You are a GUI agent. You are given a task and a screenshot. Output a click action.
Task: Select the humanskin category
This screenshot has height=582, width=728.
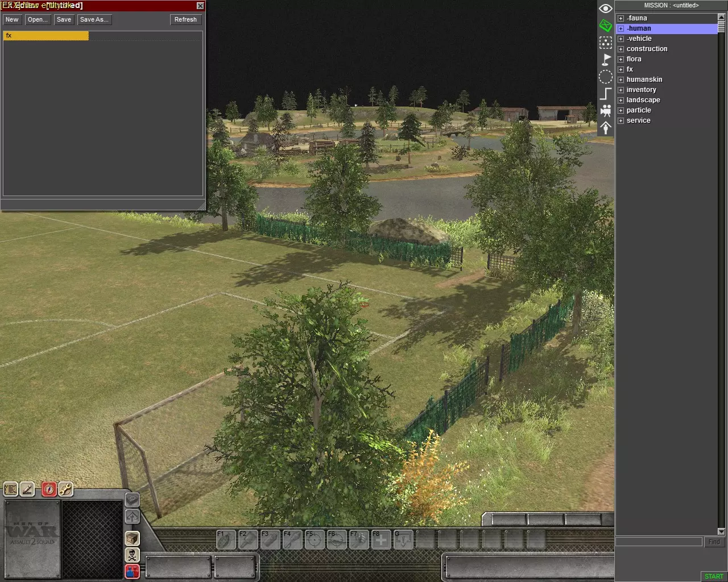tap(644, 80)
